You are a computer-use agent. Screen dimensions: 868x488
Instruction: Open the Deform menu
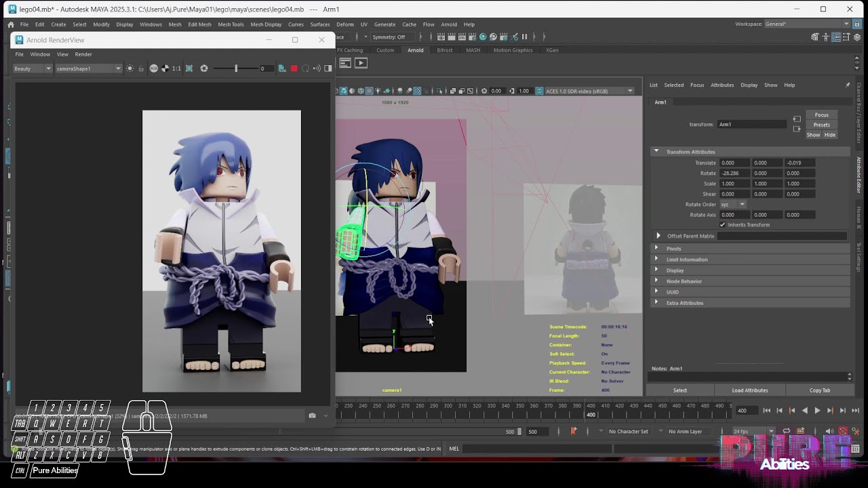click(x=345, y=24)
